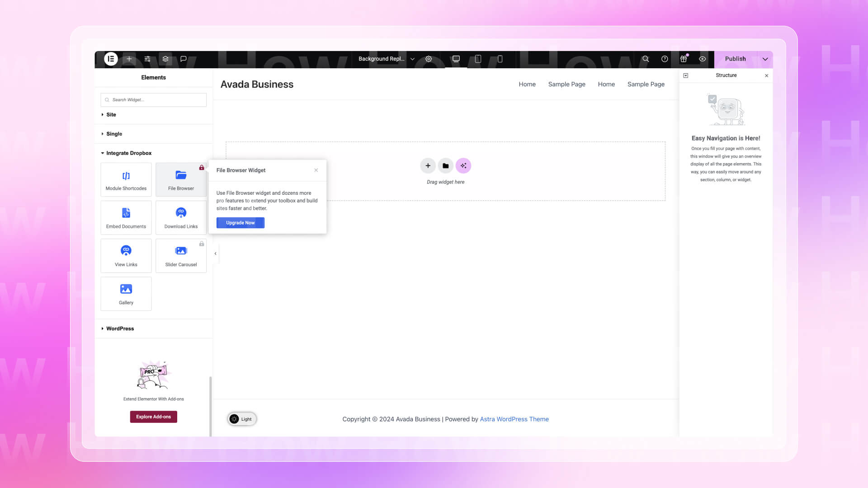Image resolution: width=868 pixels, height=488 pixels.
Task: Click the Publish dropdown arrow
Action: (x=765, y=58)
